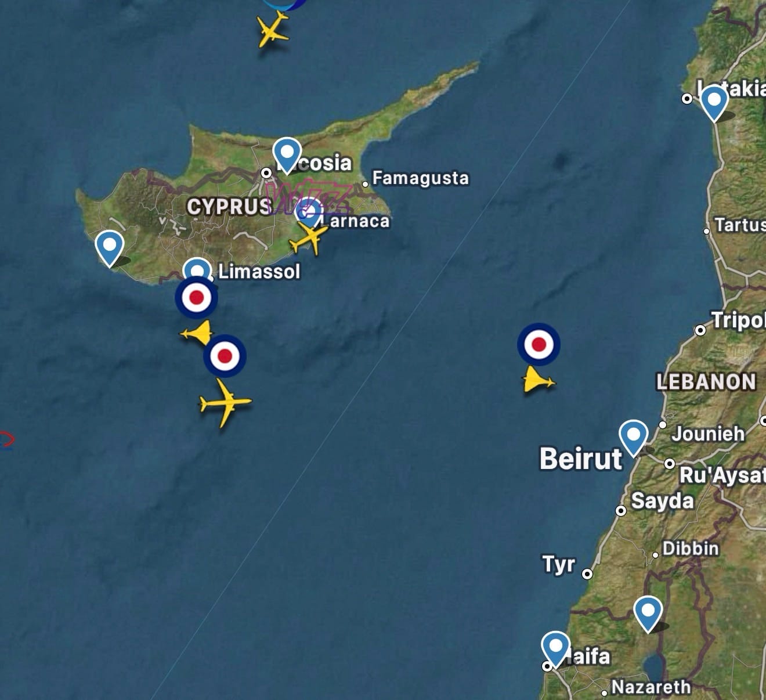This screenshot has height=700, width=766.
Task: Select the airport pin at Haifa
Action: pos(555,649)
